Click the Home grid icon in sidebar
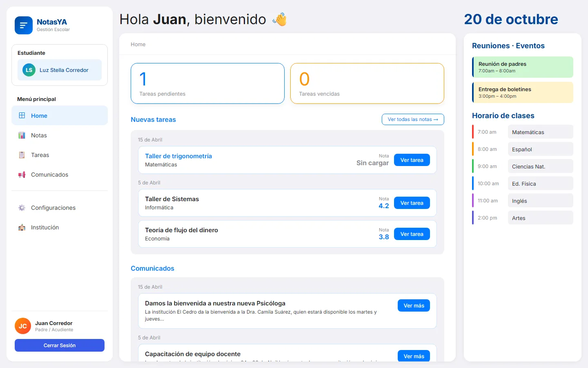Image resolution: width=588 pixels, height=368 pixels. click(x=22, y=115)
